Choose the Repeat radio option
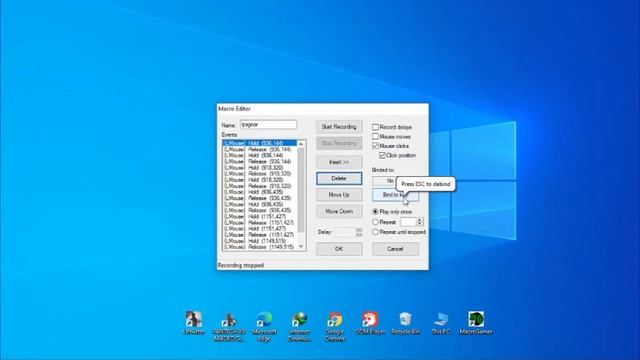 coord(375,222)
